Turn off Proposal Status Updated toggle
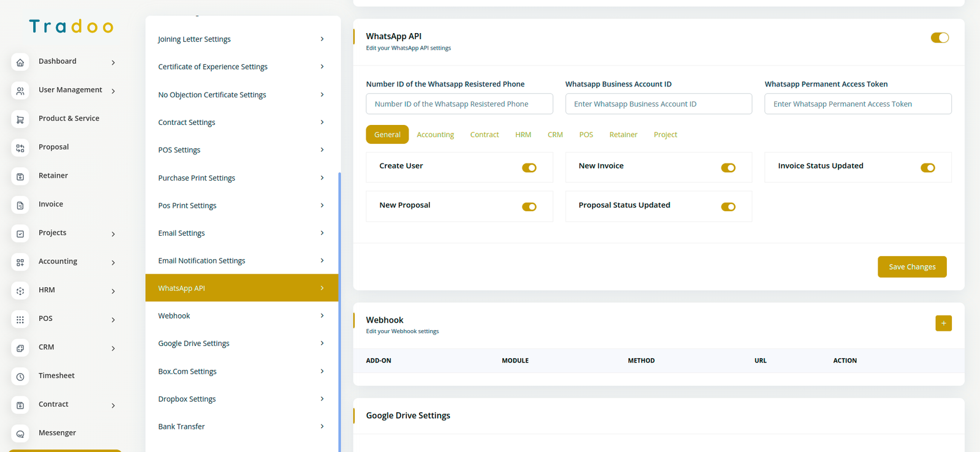 tap(728, 207)
